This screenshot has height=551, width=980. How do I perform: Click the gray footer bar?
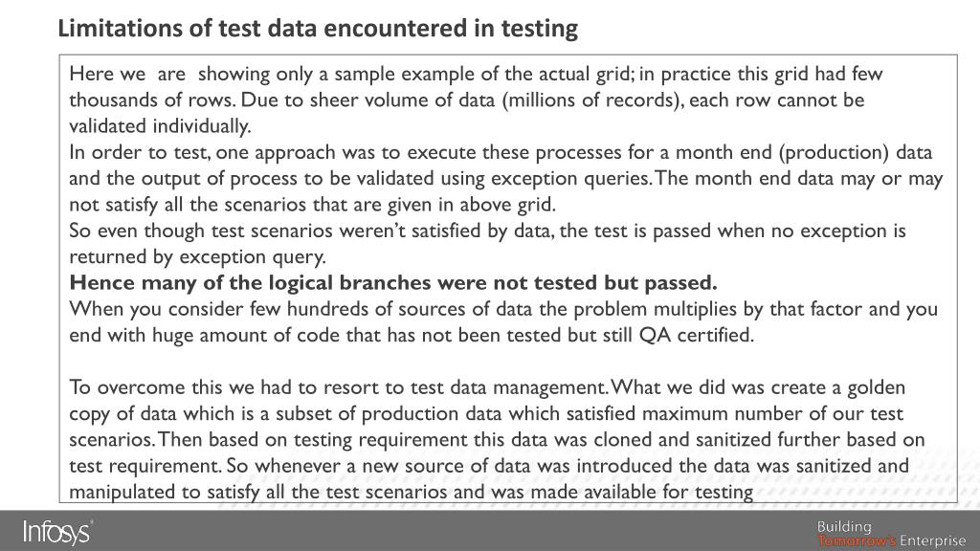[x=490, y=530]
